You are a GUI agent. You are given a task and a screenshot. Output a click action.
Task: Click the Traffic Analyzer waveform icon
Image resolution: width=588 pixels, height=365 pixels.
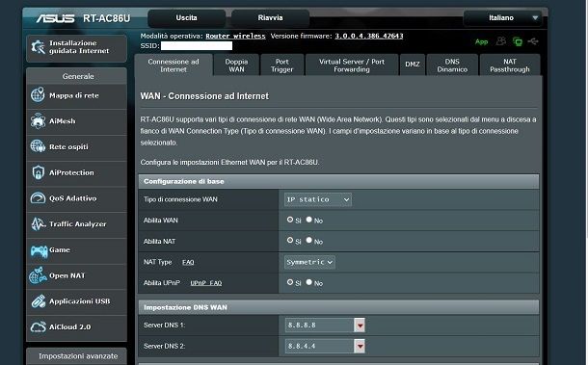39,223
